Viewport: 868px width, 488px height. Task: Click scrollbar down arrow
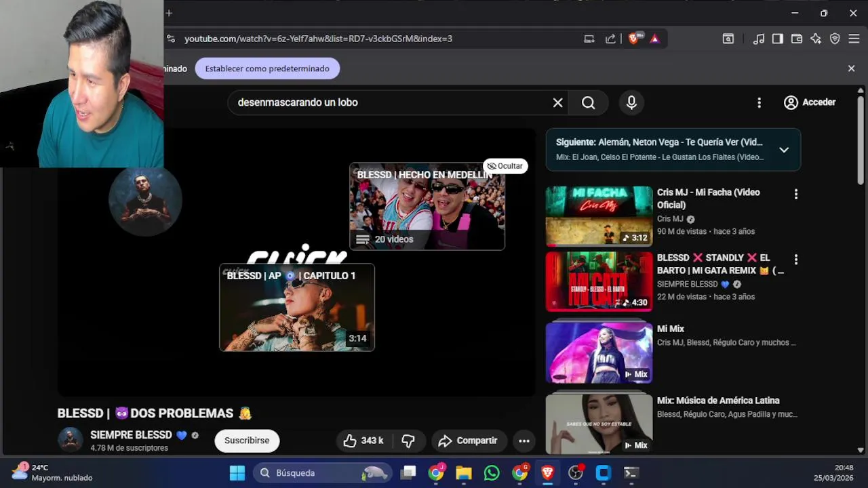pos(861,450)
